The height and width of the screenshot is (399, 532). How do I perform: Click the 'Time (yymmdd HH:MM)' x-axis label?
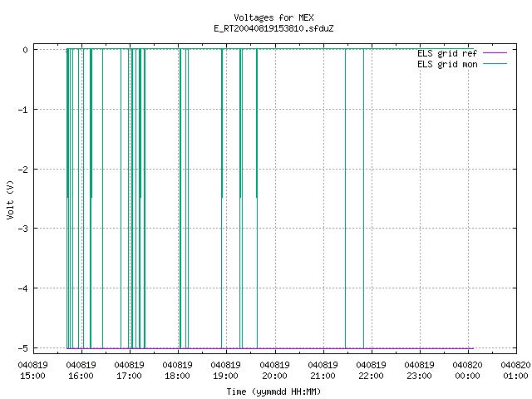[273, 392]
